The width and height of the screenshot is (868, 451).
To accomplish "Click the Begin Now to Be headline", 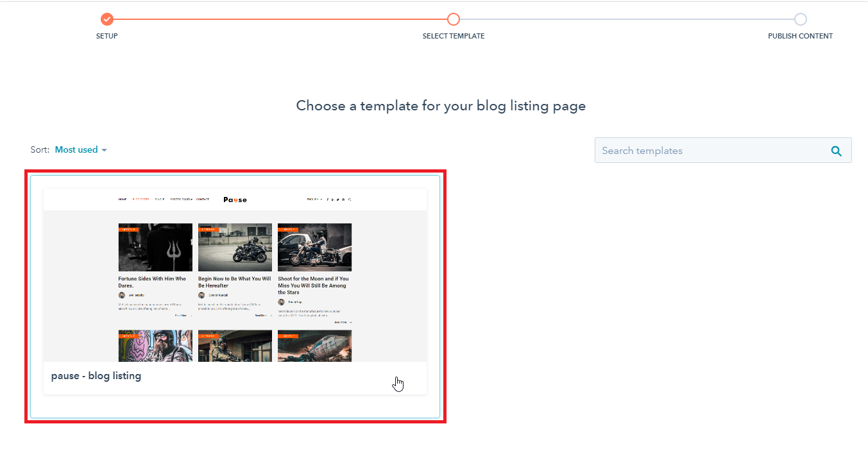I will (x=234, y=282).
